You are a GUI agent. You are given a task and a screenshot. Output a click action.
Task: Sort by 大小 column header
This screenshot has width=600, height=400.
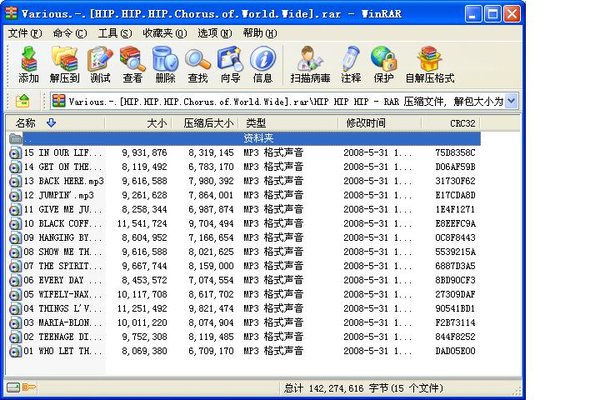(x=139, y=123)
